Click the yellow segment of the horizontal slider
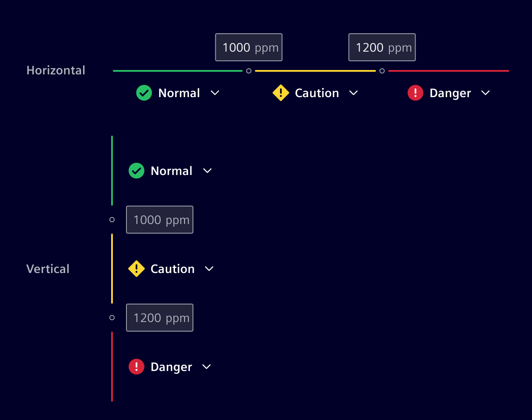The height and width of the screenshot is (420, 532). tap(315, 70)
